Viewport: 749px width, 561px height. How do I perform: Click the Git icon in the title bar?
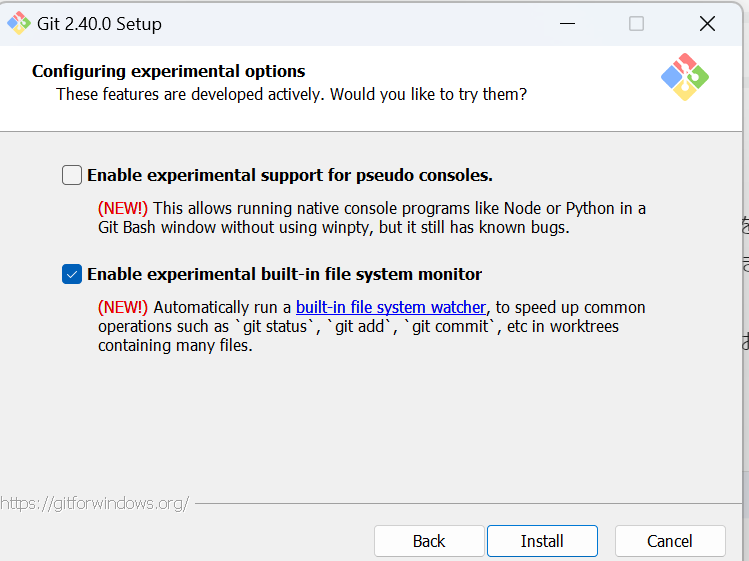18,24
